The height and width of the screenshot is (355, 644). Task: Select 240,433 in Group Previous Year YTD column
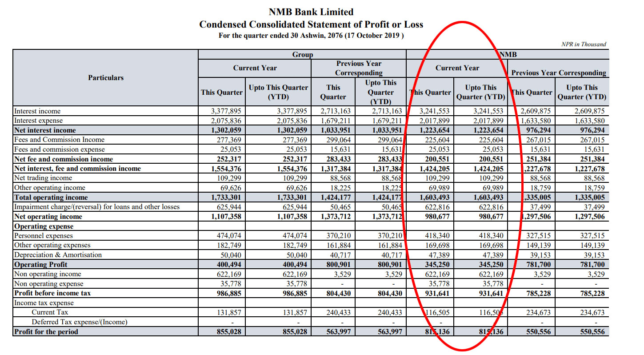point(389,312)
